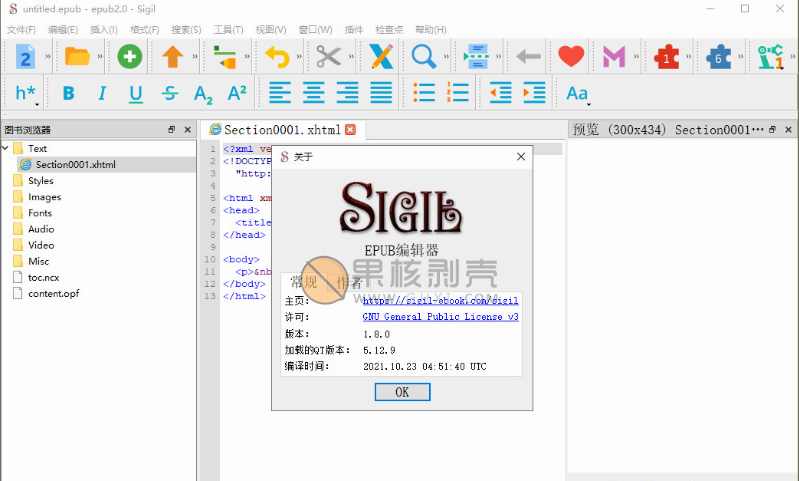Increase paragraph indent

tap(534, 93)
